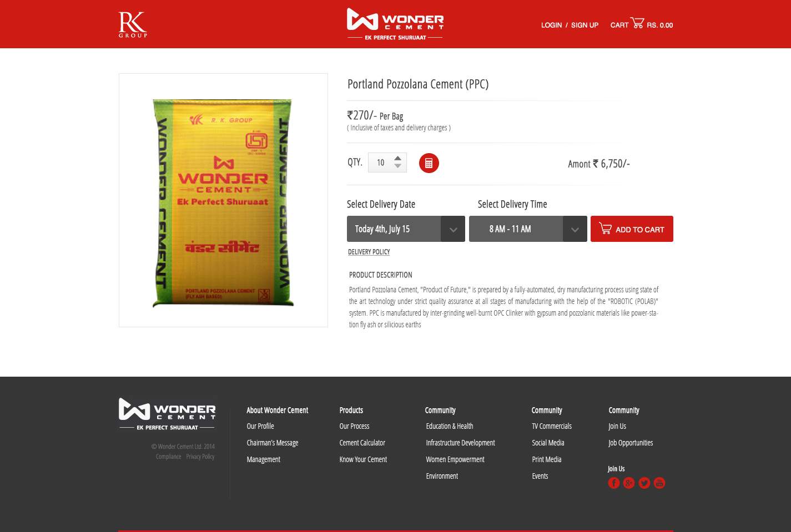Open the red calculator icon
The height and width of the screenshot is (532, 791).
click(x=429, y=163)
